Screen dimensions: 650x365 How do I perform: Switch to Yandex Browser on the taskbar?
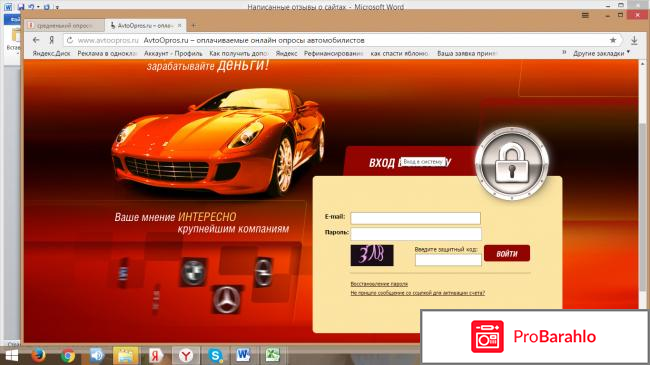pyautogui.click(x=186, y=355)
